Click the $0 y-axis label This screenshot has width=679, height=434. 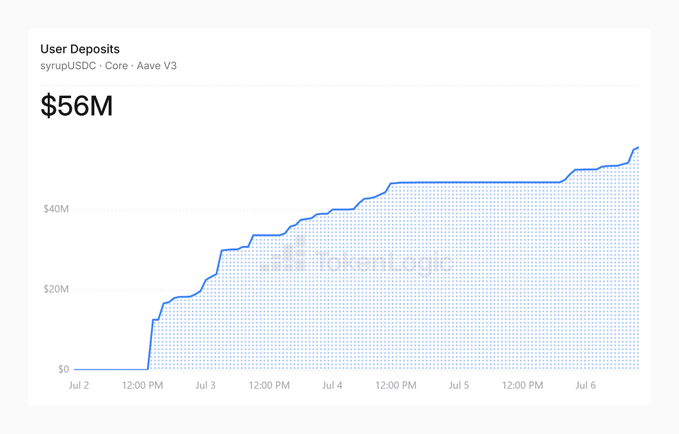tap(64, 369)
